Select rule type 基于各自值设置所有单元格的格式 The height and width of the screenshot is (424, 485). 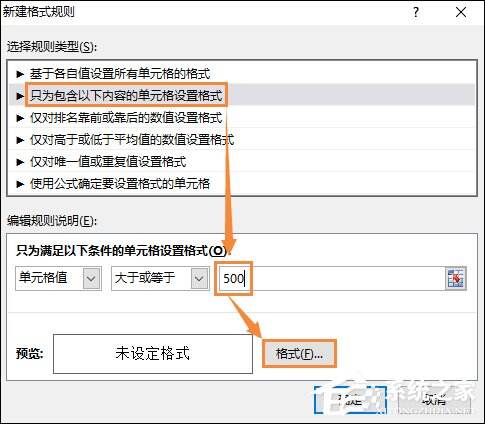[x=242, y=73]
